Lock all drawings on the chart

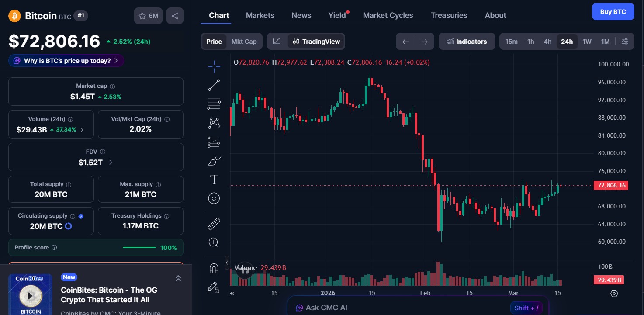[214, 287]
